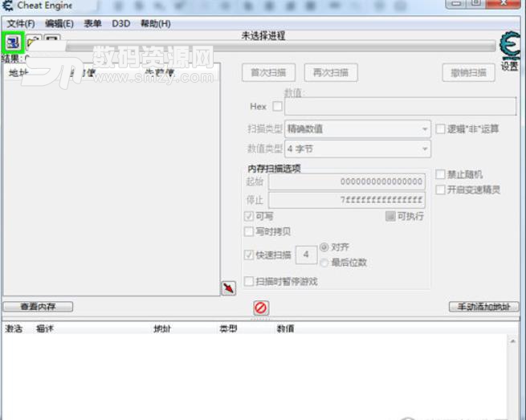Click the 地址 column header in address table
The height and width of the screenshot is (420, 526).
pyautogui.click(x=162, y=328)
